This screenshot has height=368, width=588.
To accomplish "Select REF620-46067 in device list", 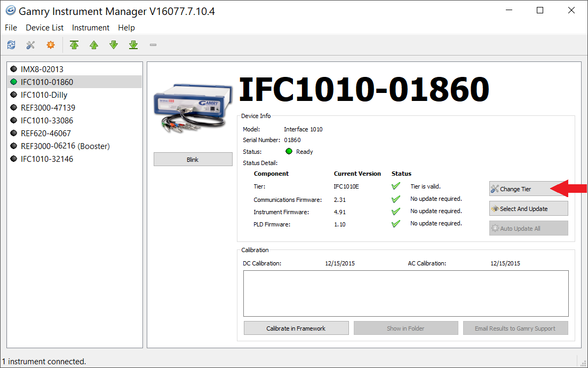I will (x=75, y=133).
